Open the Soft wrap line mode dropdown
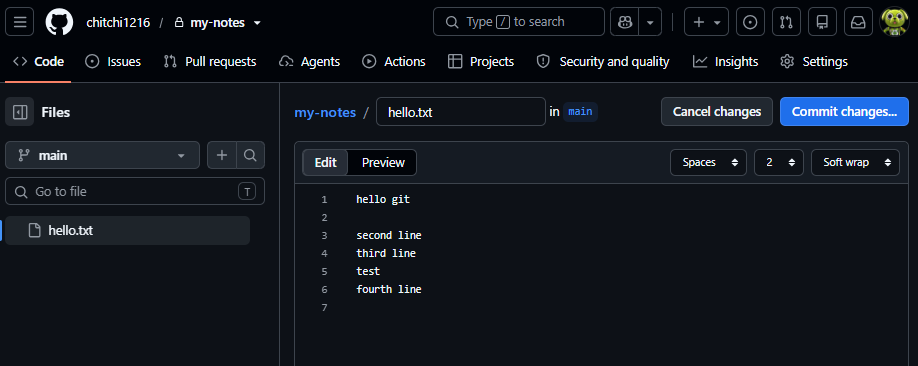This screenshot has width=918, height=366. tap(855, 162)
